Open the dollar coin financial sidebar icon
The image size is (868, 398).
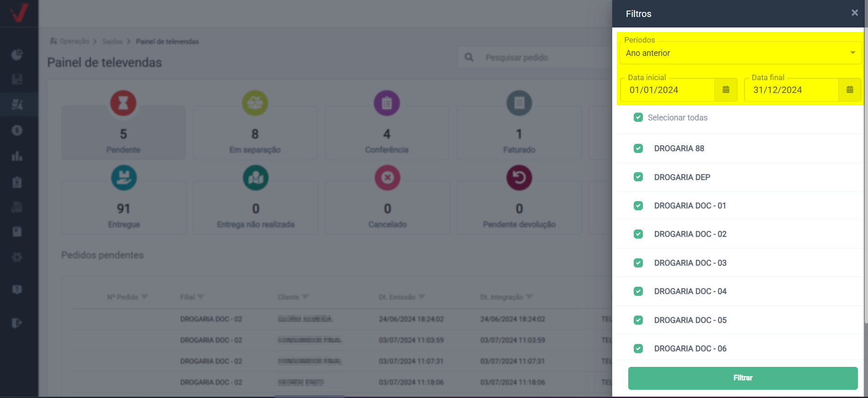(x=17, y=131)
